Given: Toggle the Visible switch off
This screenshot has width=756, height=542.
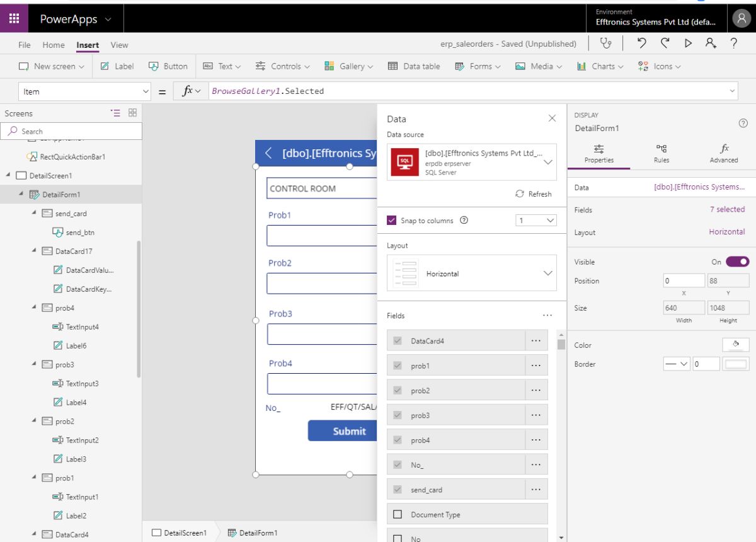Looking at the screenshot, I should (x=737, y=262).
